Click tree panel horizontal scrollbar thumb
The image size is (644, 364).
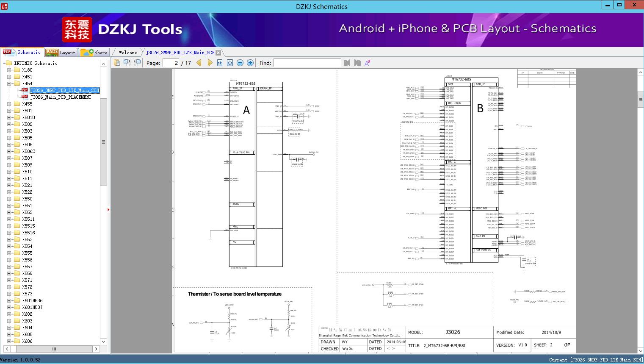coord(54,349)
